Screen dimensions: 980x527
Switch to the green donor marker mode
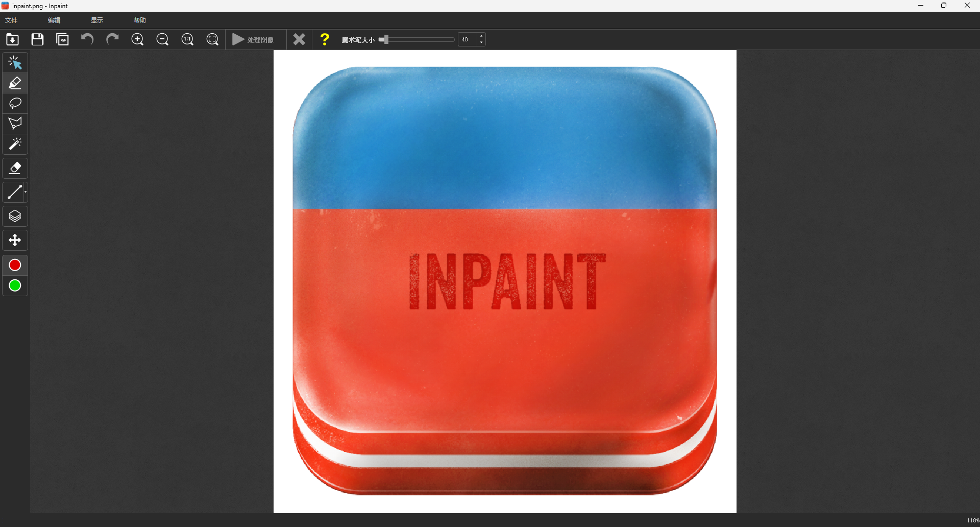(x=14, y=285)
